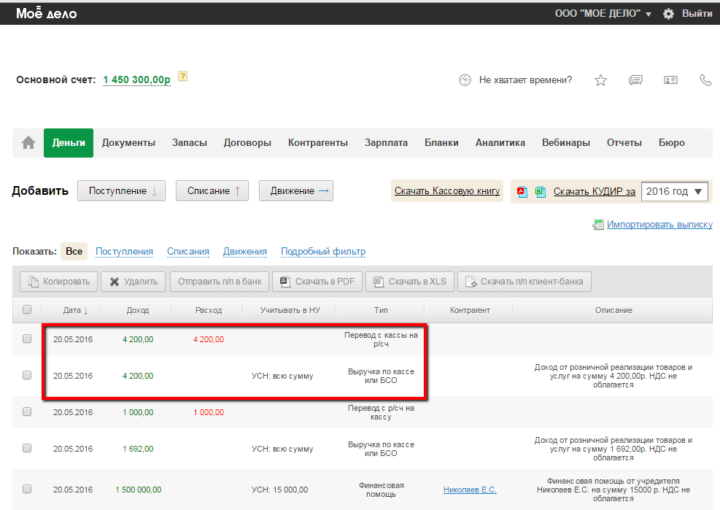
Task: Click the Контрагент column header
Action: point(470,310)
